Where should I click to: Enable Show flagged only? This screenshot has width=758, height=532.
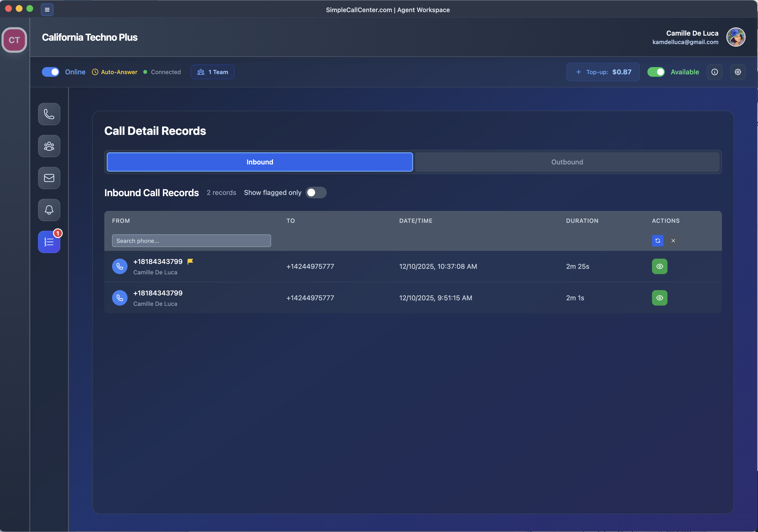pos(316,193)
